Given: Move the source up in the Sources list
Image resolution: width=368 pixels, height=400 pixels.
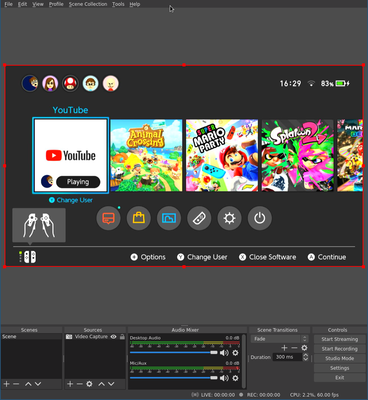Looking at the screenshot, I should coord(101,384).
